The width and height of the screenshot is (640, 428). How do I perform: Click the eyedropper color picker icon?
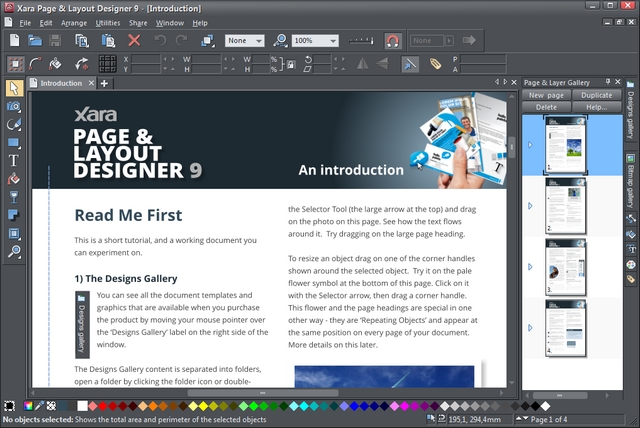(40, 406)
